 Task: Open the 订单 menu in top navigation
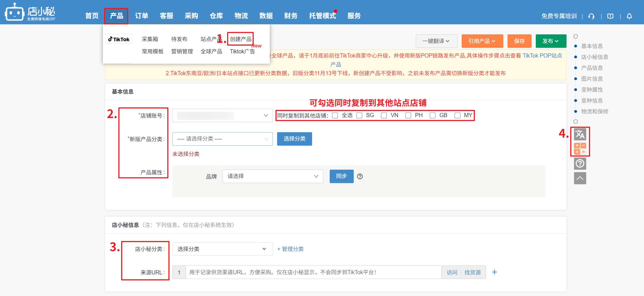[x=141, y=16]
